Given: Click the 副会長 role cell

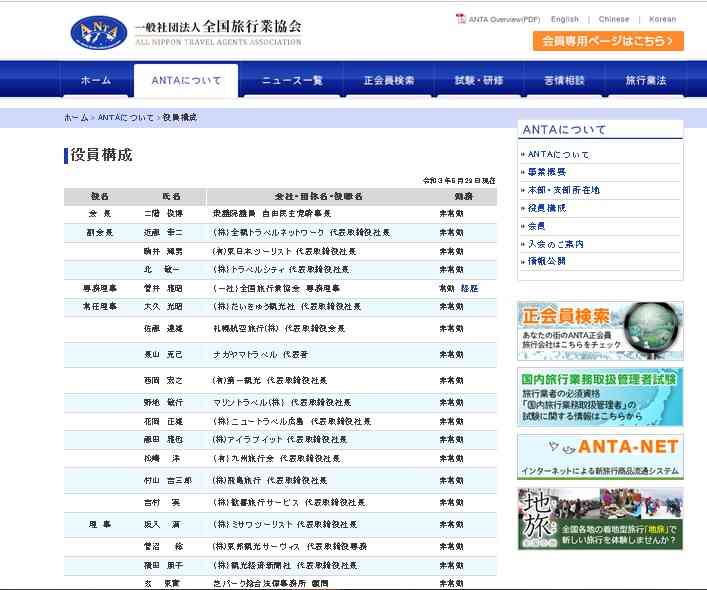Looking at the screenshot, I should point(100,233).
